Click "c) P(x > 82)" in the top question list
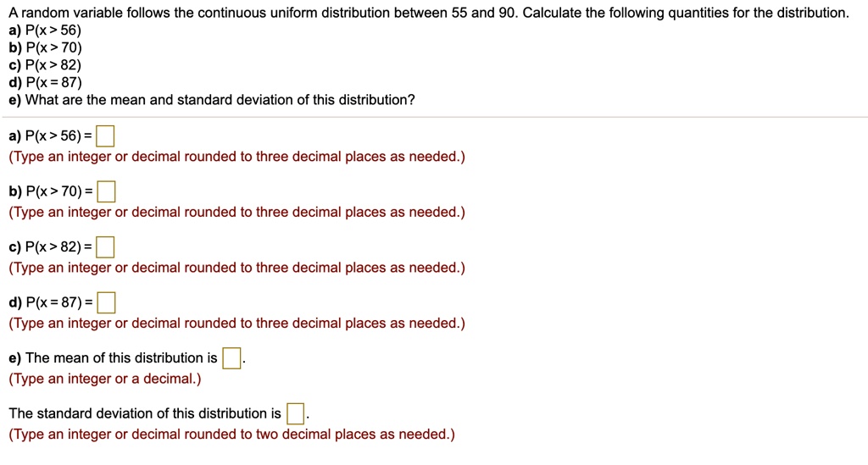868x465 pixels. tap(45, 65)
